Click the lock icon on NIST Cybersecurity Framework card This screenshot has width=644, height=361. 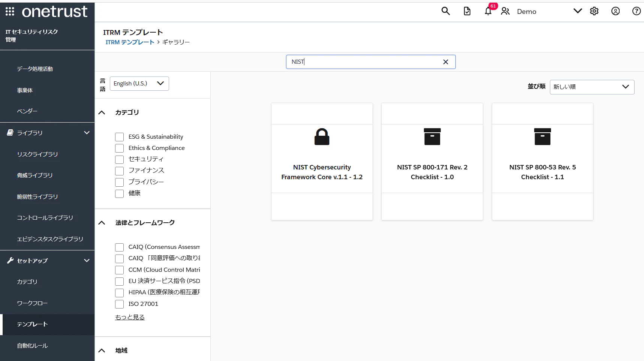[322, 137]
